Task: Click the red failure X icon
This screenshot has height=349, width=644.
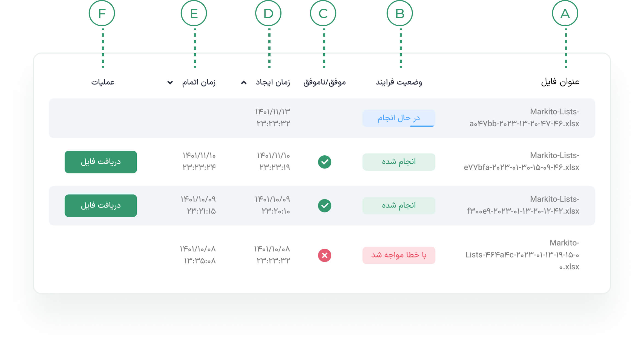Action: point(324,255)
